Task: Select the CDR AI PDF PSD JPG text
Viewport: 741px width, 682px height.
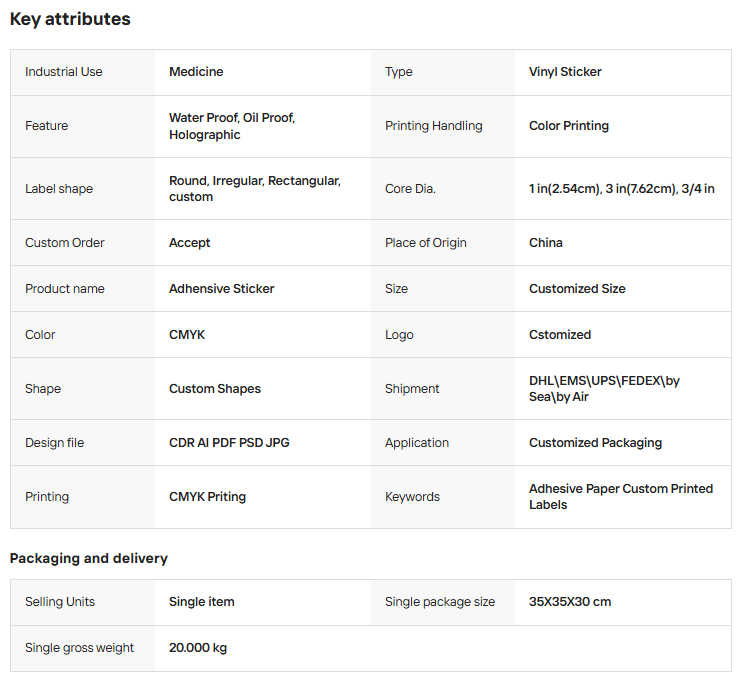Action: click(229, 443)
